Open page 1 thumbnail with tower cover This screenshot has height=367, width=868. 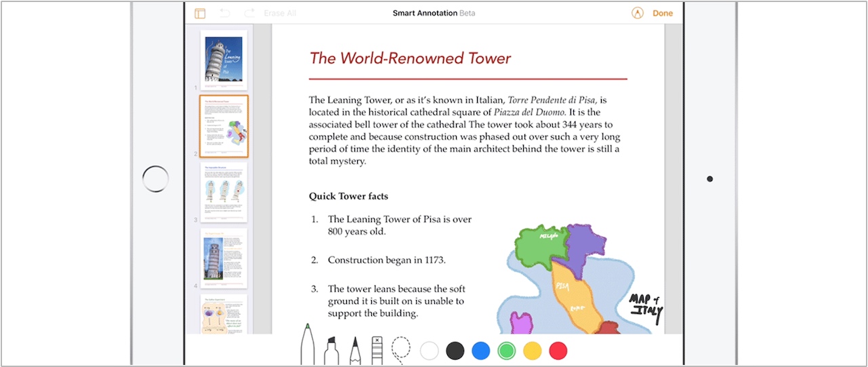[x=224, y=60]
